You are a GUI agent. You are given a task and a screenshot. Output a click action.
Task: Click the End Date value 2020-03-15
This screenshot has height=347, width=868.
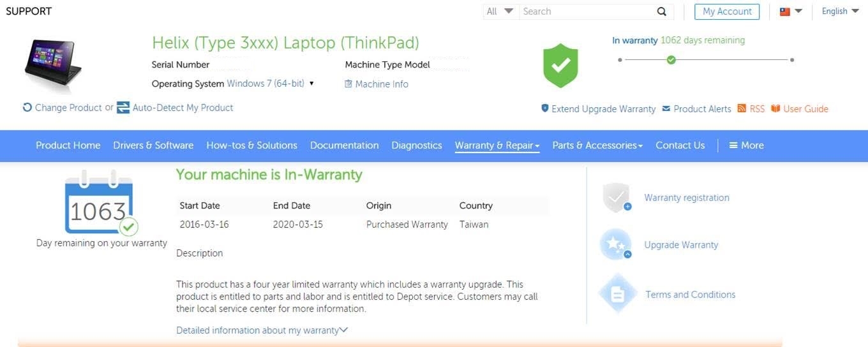298,225
